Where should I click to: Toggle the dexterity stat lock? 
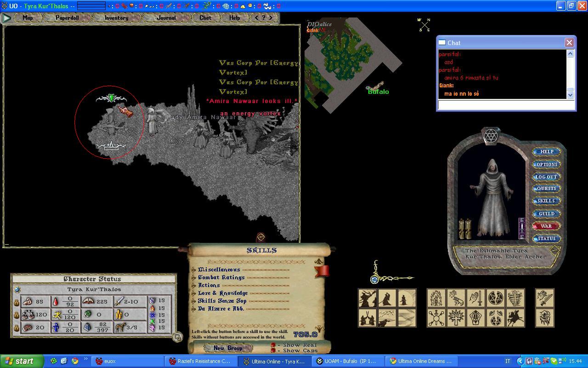[16, 315]
